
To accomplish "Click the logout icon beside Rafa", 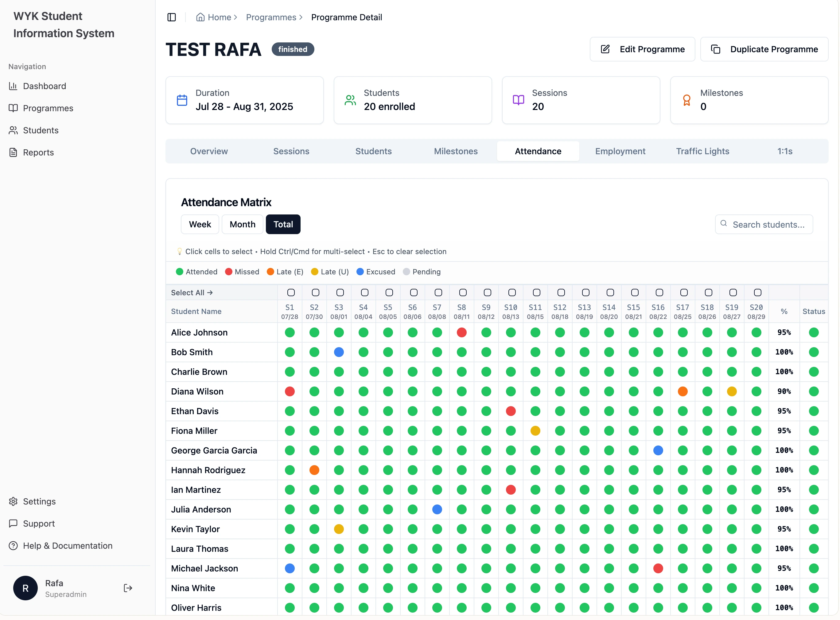I will click(128, 588).
